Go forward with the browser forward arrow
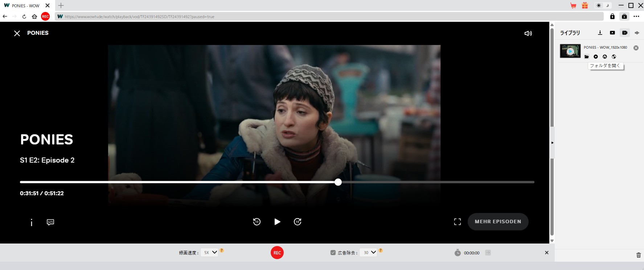Viewport: 644px width, 270px height. 15,16
